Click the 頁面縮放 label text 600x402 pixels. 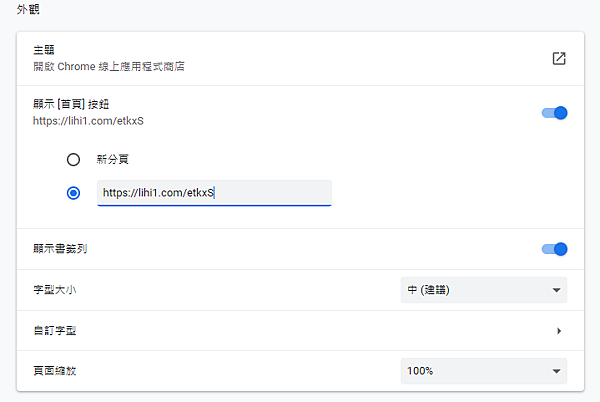pos(55,371)
